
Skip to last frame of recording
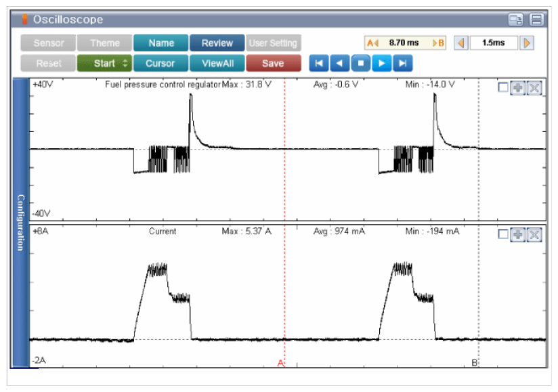[403, 64]
